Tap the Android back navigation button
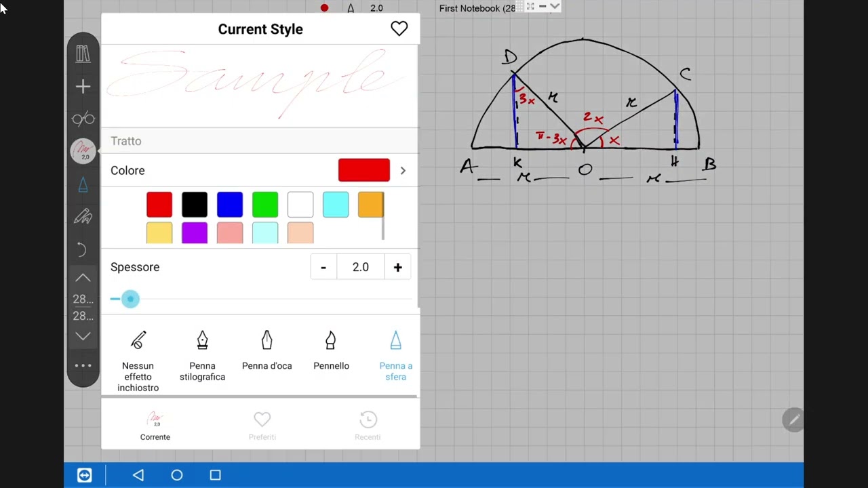 pyautogui.click(x=138, y=475)
